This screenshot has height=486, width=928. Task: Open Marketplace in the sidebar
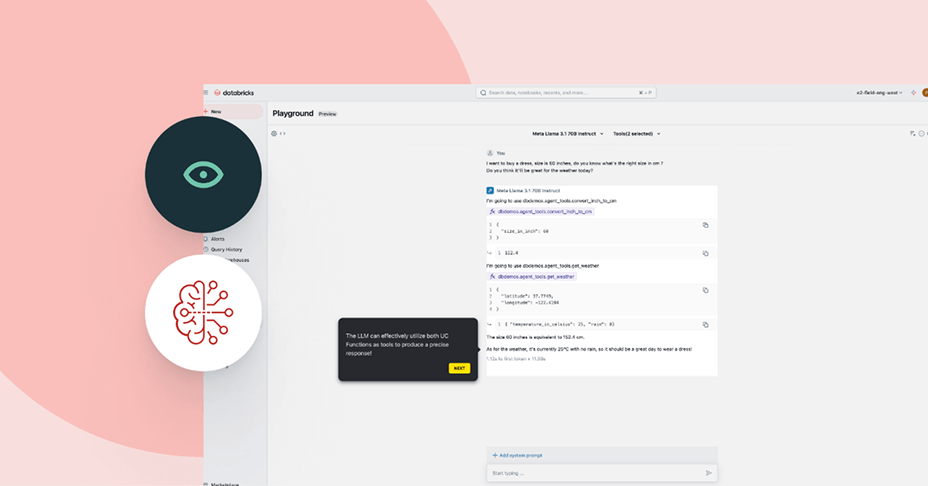pos(222,484)
